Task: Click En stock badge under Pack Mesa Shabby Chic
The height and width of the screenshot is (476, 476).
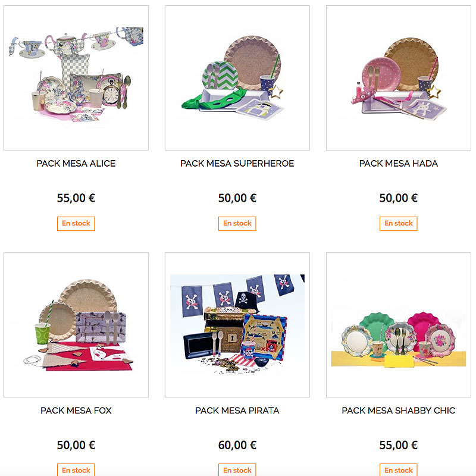Action: coord(398,470)
